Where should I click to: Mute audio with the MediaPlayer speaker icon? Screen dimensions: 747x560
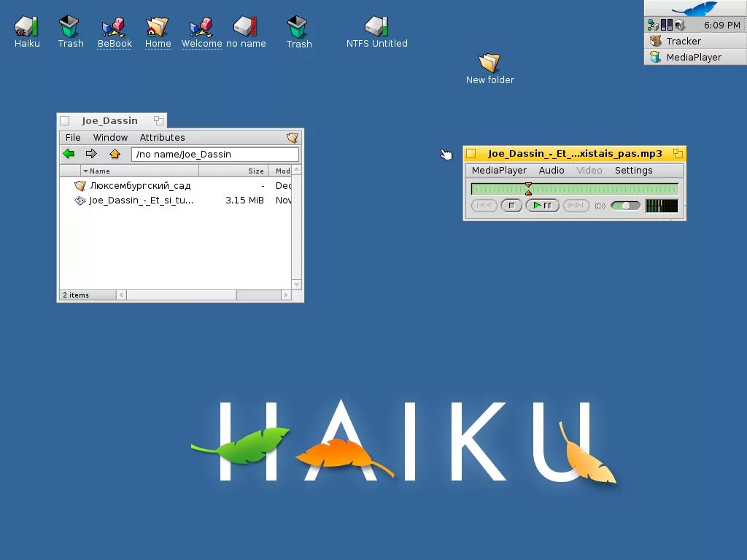[600, 206]
